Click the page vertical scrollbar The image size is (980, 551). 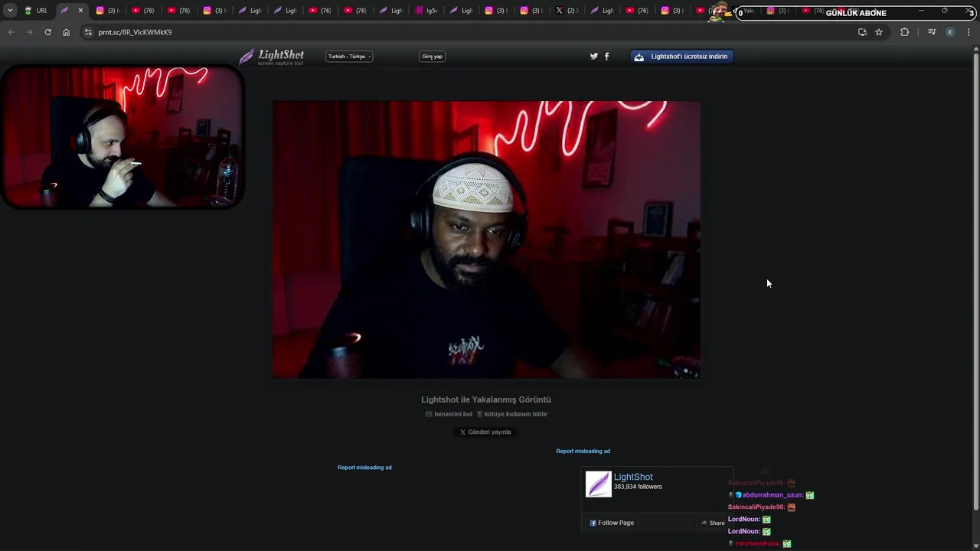coord(975,280)
